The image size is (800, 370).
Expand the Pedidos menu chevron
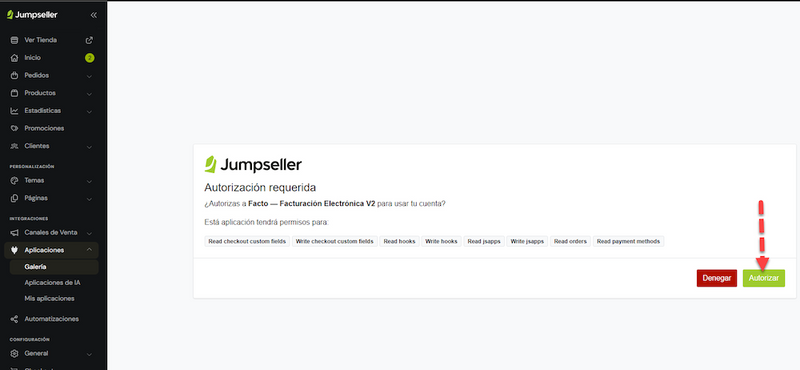(89, 76)
